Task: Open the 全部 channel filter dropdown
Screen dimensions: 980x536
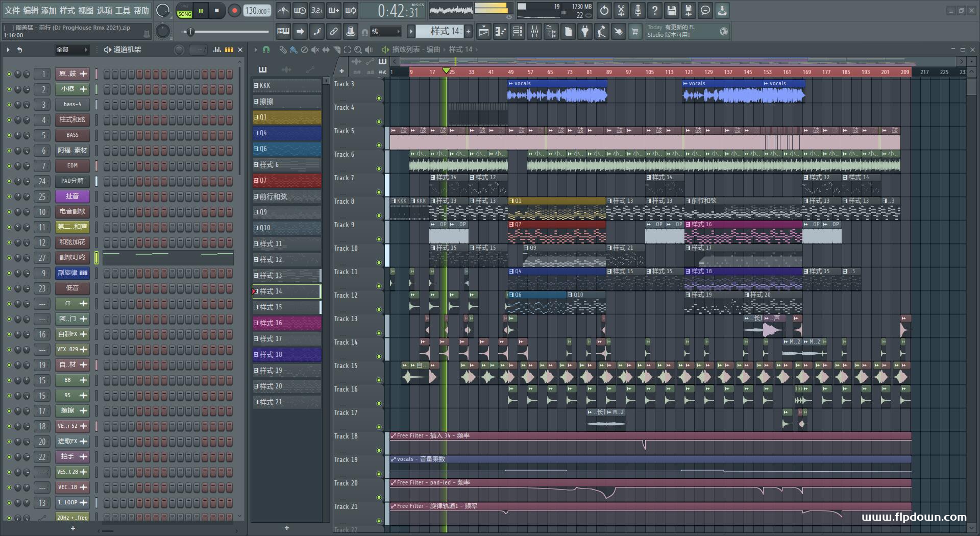Action: tap(71, 50)
